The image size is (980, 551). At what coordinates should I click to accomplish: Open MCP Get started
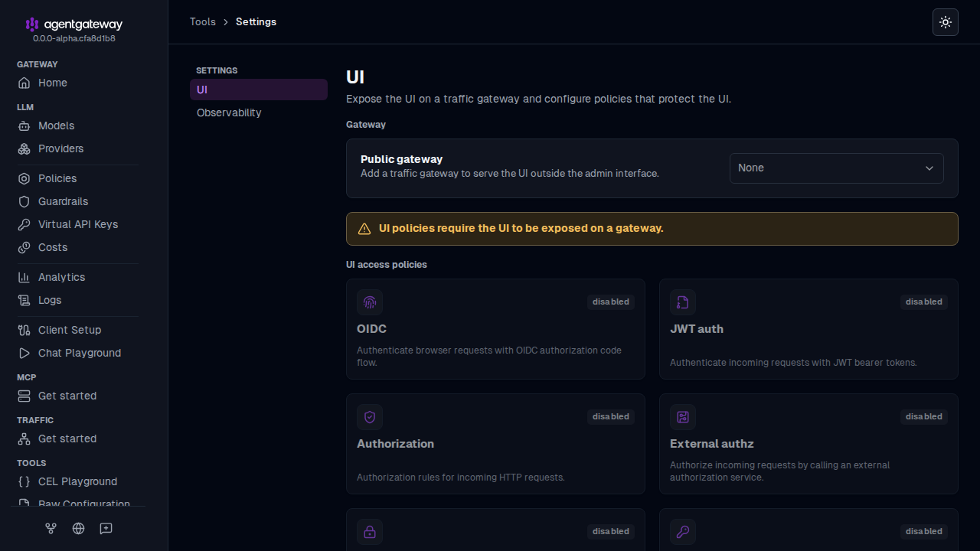click(x=77, y=396)
